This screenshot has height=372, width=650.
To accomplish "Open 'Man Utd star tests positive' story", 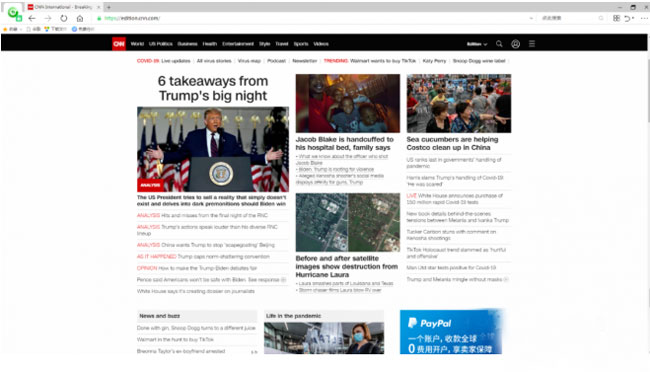I will coord(451,268).
